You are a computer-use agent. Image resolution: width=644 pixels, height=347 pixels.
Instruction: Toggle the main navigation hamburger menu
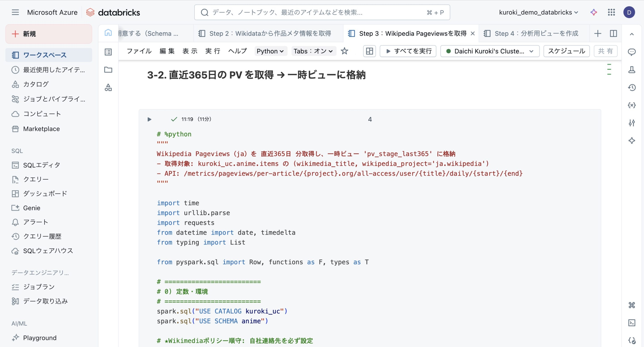tap(15, 12)
